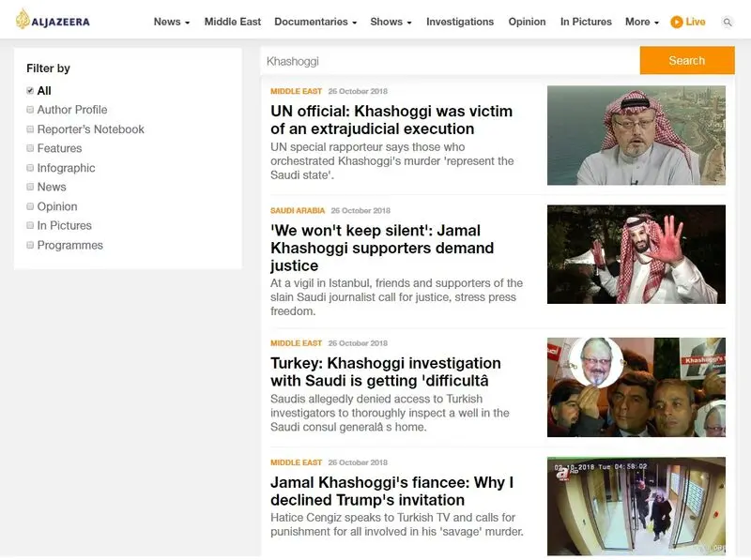Open Khashoggi's fiancee Trump invitation headline
This screenshot has width=751, height=560.
tap(391, 492)
